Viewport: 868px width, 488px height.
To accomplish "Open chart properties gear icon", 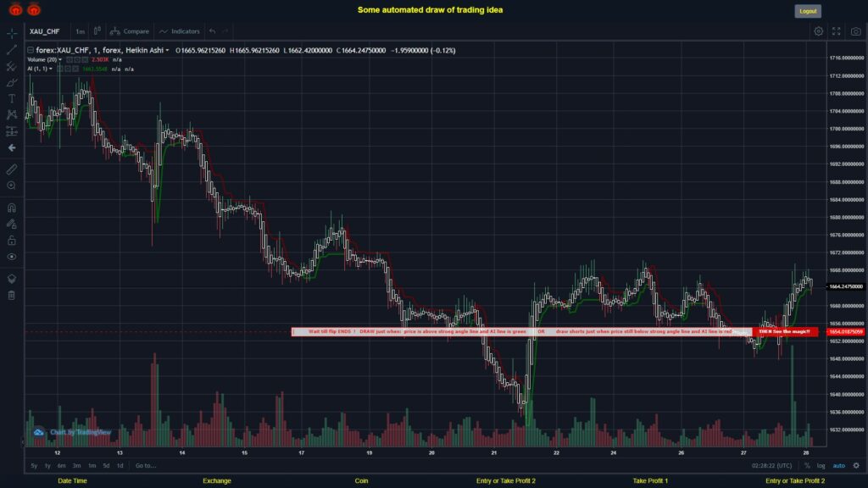I will 818,31.
